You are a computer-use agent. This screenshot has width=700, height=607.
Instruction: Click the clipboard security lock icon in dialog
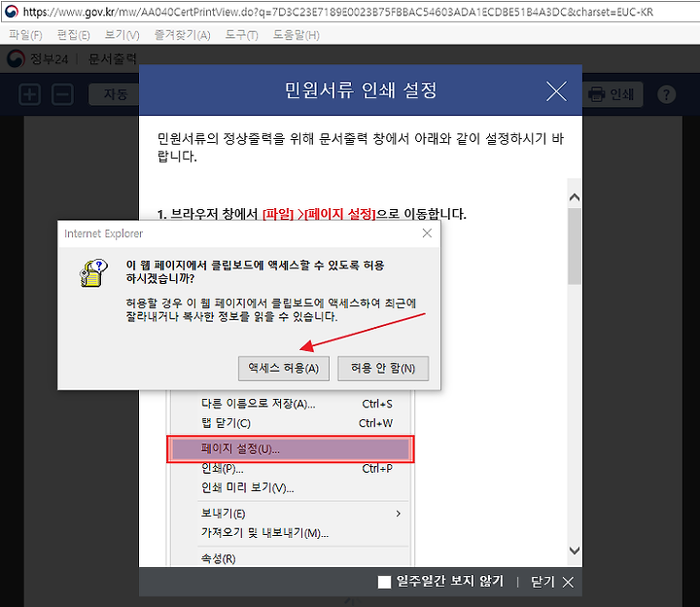point(93,273)
